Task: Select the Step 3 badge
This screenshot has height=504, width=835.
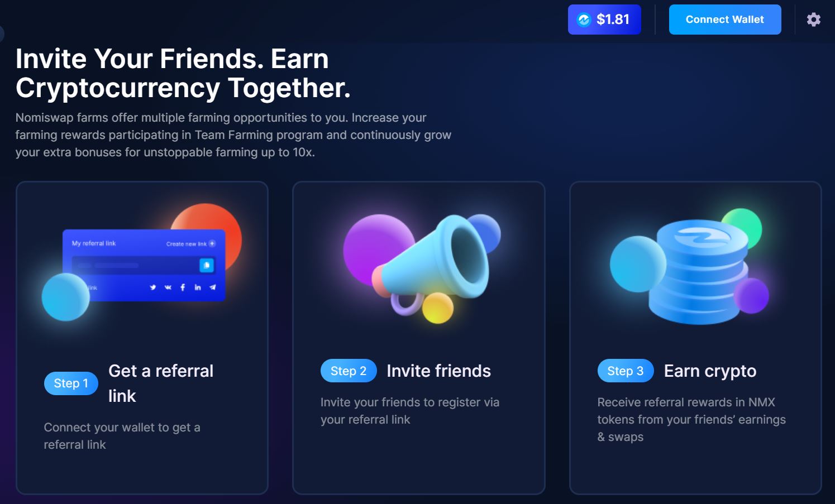Action: (x=626, y=371)
